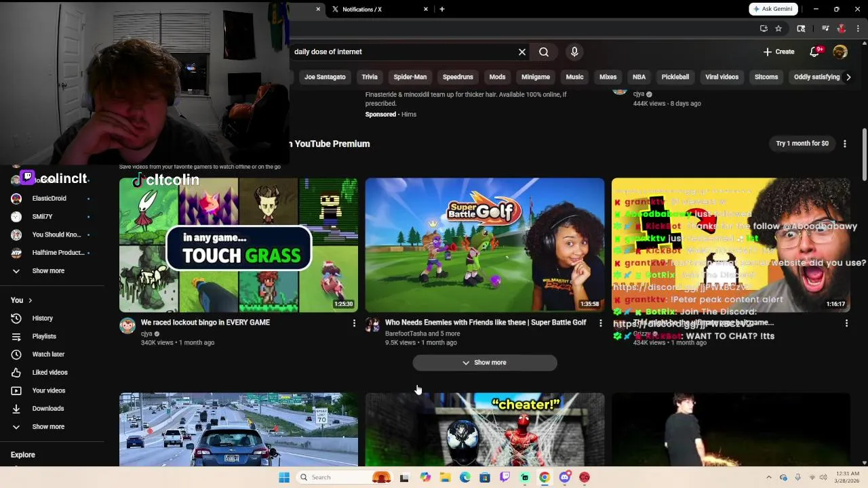Close the Notifications / X tab
Image resolution: width=868 pixels, height=488 pixels.
[426, 9]
